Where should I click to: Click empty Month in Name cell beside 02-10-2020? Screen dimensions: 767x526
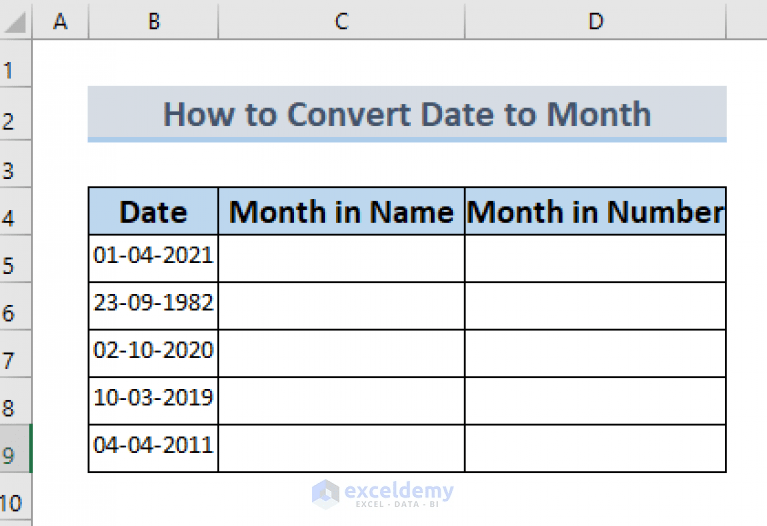(341, 354)
